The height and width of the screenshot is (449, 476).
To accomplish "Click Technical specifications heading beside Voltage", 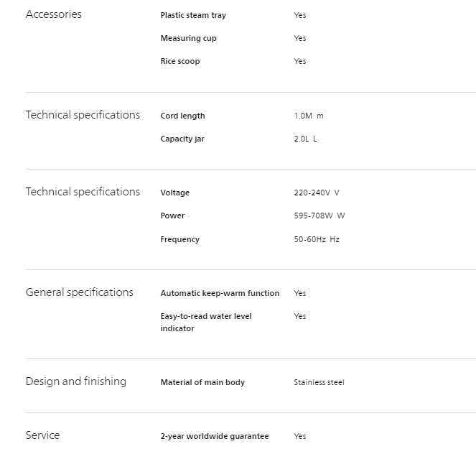I will coord(83,192).
